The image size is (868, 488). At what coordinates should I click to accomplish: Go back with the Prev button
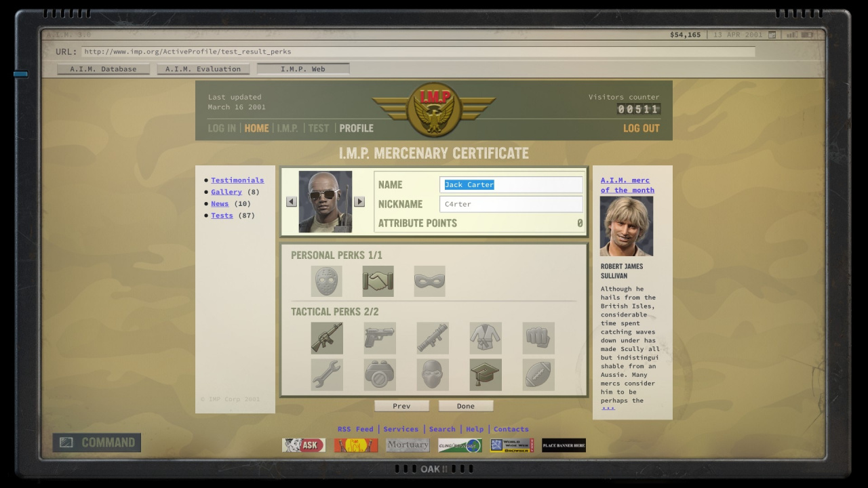pyautogui.click(x=401, y=406)
